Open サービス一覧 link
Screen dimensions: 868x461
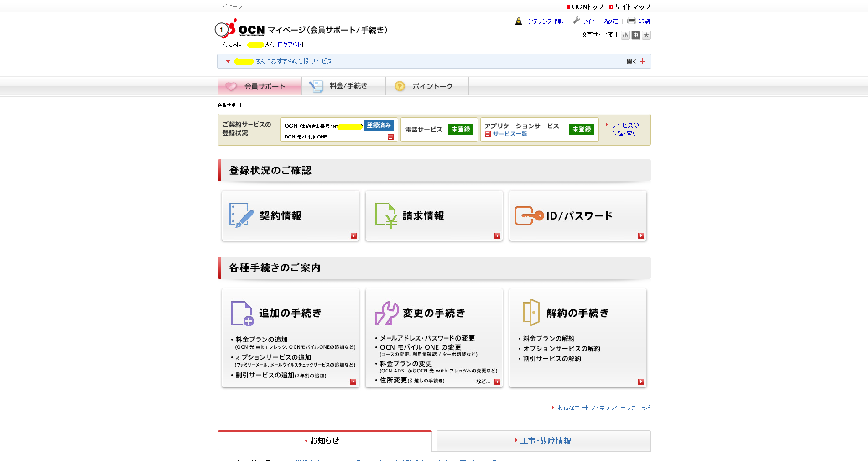509,134
